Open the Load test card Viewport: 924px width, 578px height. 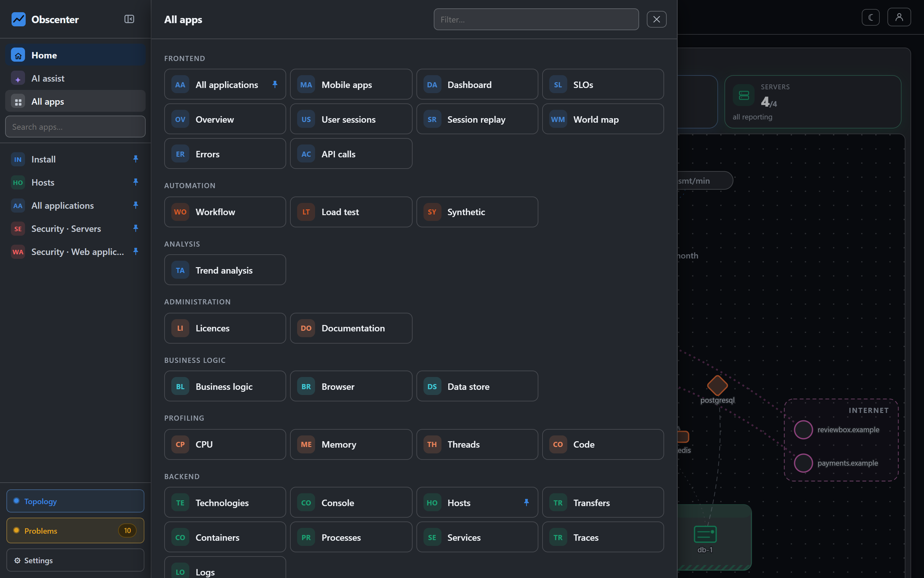(x=351, y=212)
